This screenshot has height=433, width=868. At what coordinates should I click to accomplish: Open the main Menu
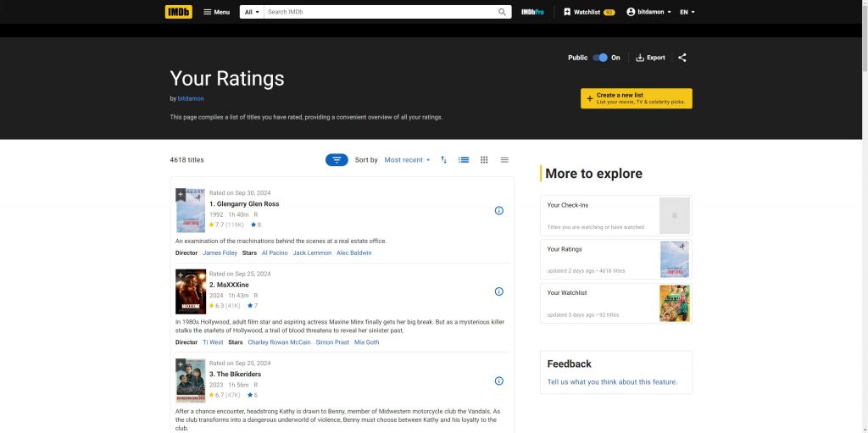coord(216,12)
